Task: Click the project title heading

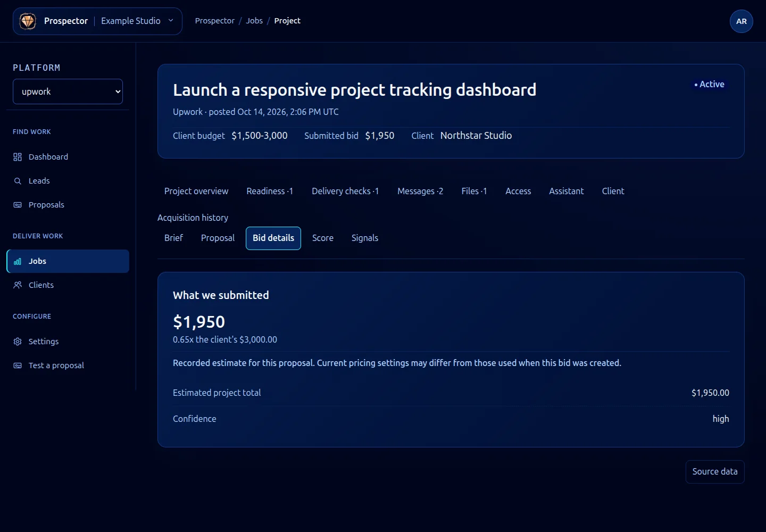Action: click(354, 90)
